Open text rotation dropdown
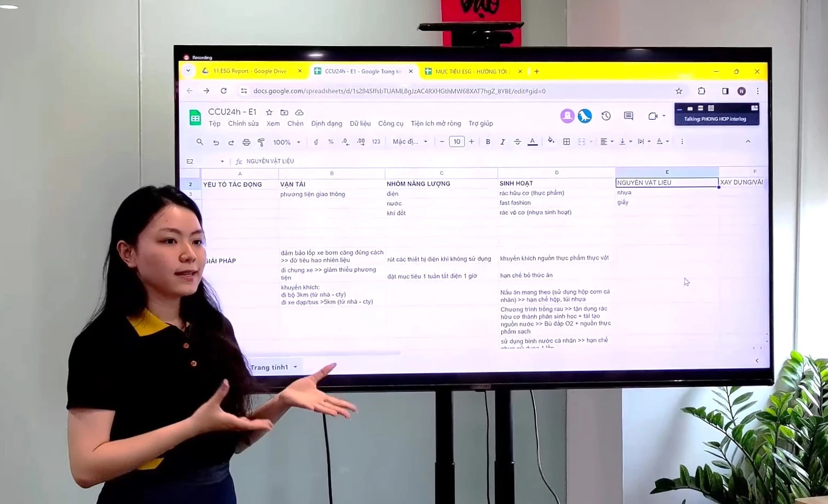 point(662,141)
